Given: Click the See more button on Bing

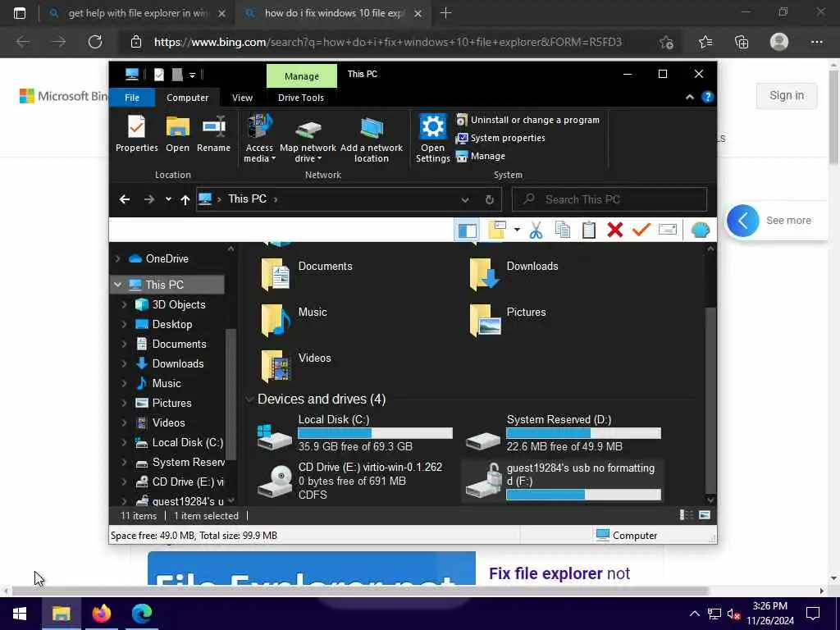Looking at the screenshot, I should (x=774, y=220).
